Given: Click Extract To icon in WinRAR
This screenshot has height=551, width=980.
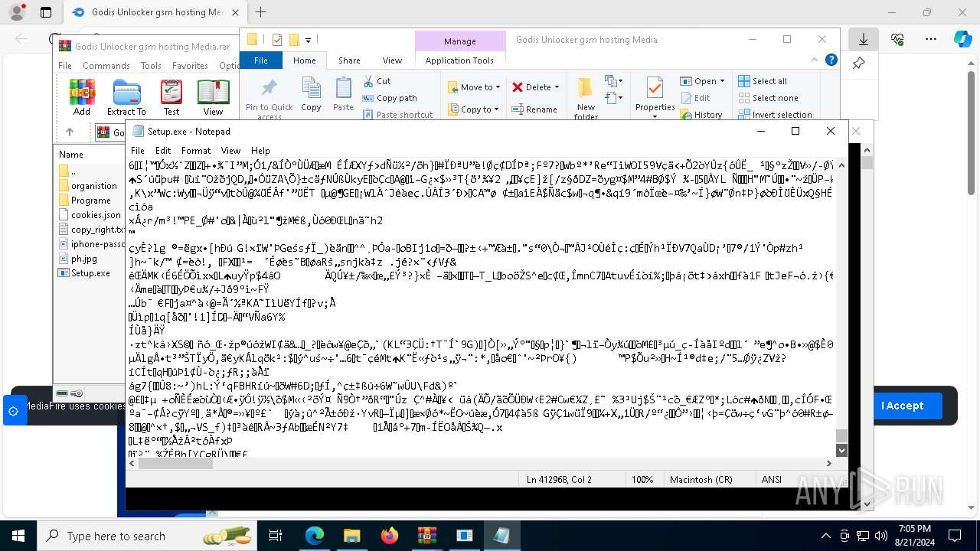Looking at the screenshot, I should point(126,96).
